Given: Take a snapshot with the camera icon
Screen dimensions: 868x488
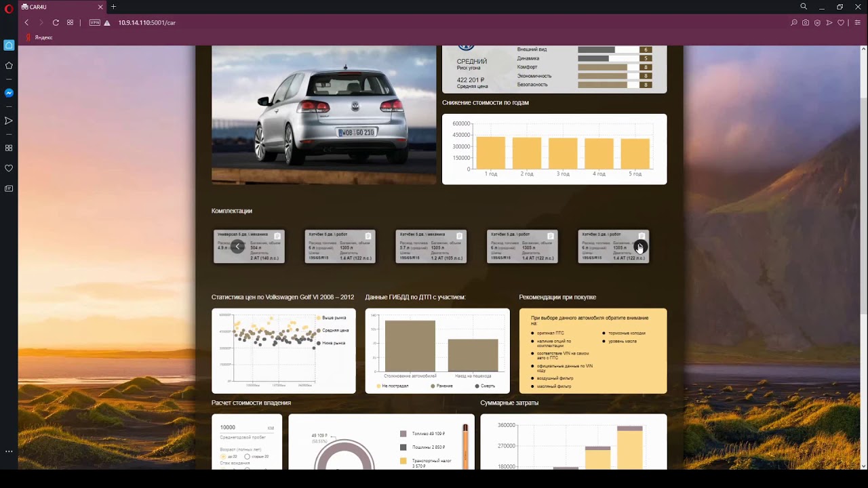Looking at the screenshot, I should (806, 22).
